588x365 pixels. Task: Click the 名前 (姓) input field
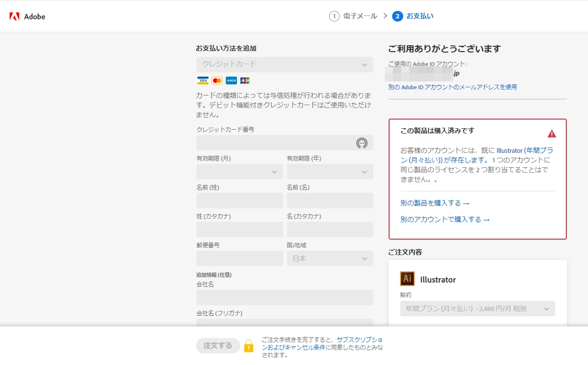[x=240, y=201]
